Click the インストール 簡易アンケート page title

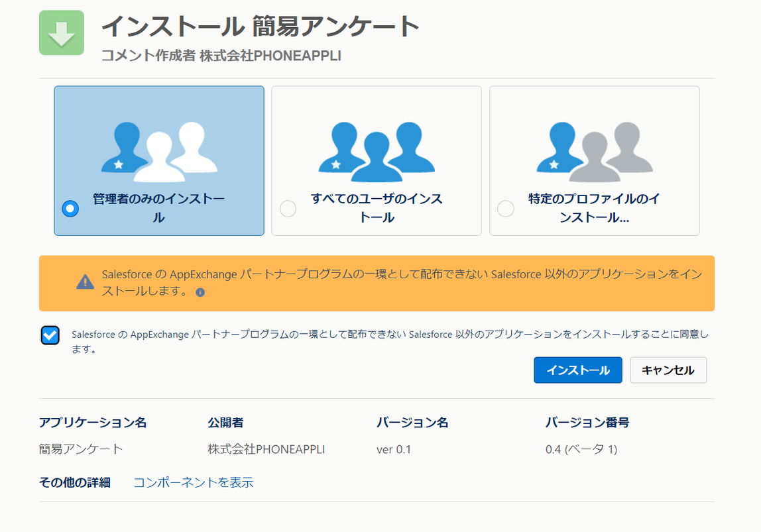click(x=260, y=27)
